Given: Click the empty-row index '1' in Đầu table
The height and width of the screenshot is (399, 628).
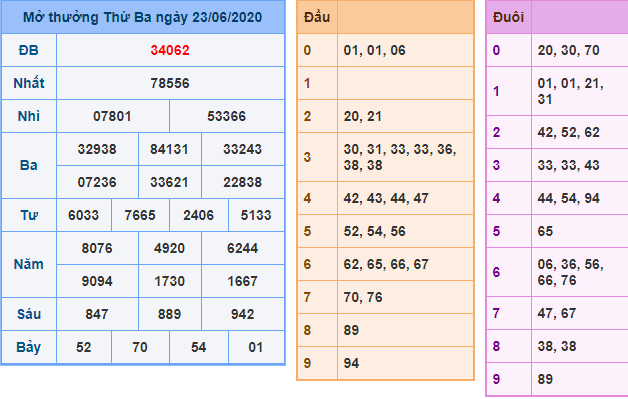Looking at the screenshot, I should point(307,83).
